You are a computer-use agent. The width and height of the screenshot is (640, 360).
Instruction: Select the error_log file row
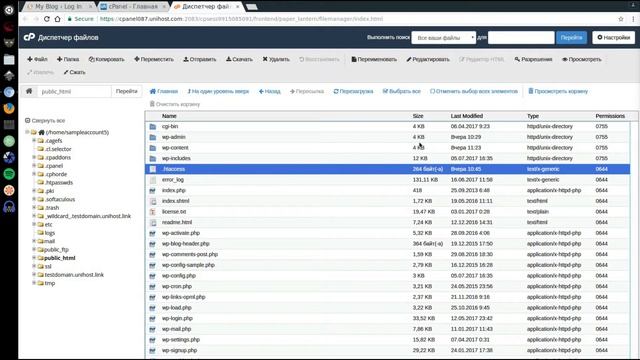coord(387,180)
